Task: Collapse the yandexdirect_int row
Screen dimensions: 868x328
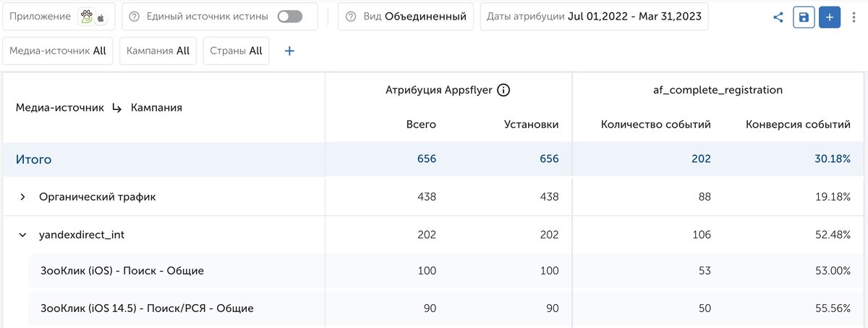Action: (x=22, y=235)
